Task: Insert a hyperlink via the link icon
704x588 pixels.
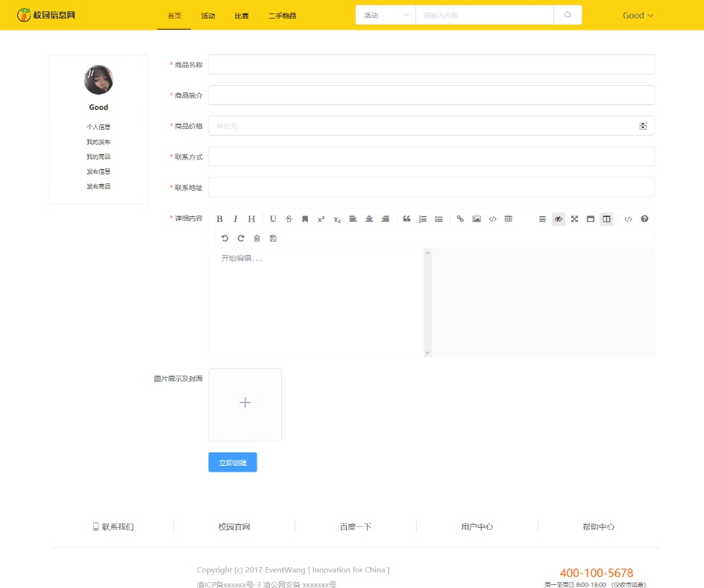Action: click(x=460, y=218)
